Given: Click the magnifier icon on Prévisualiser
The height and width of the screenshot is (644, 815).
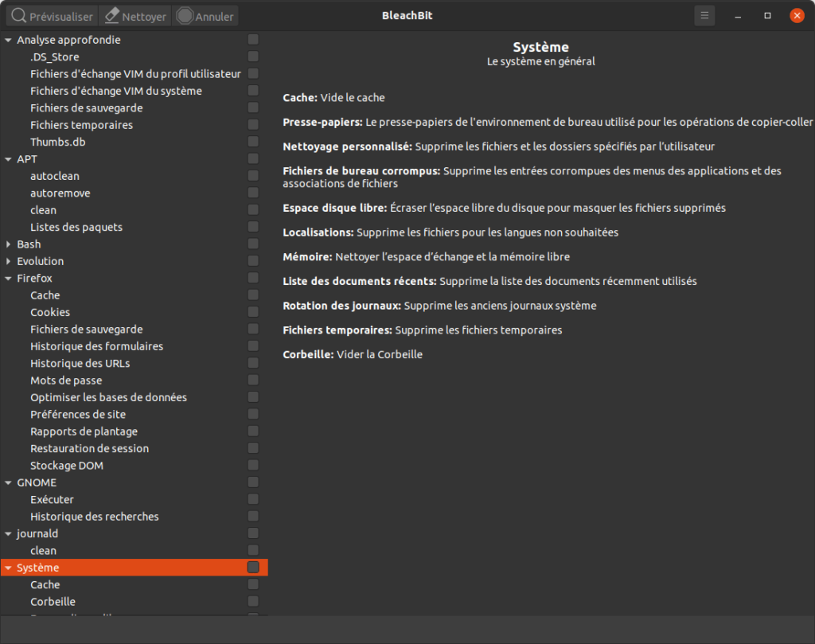Looking at the screenshot, I should click(20, 15).
